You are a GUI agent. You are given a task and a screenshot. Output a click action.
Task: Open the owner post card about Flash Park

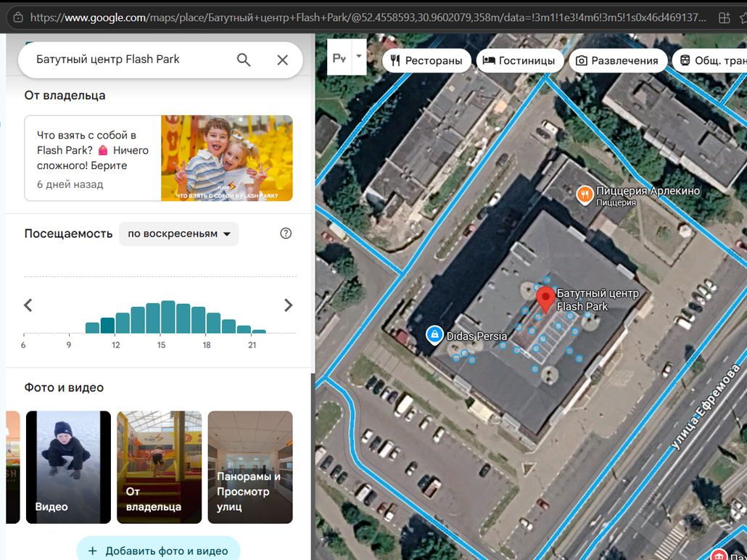tap(159, 158)
